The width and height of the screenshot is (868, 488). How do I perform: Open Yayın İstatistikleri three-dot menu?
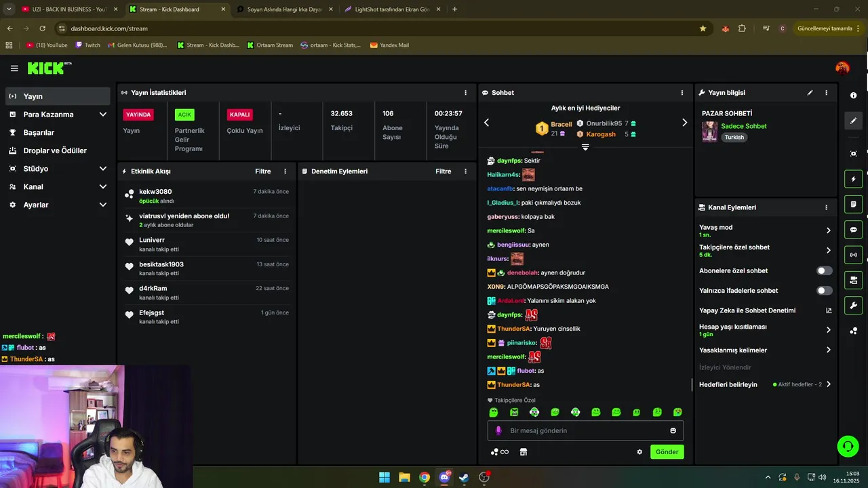tap(465, 93)
